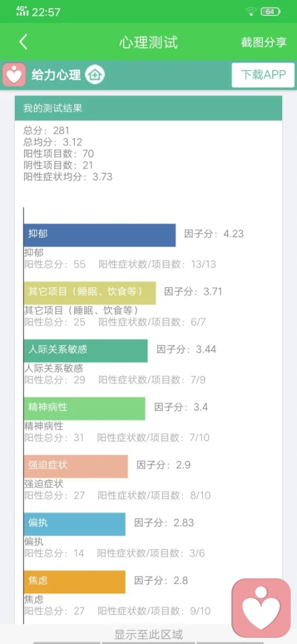Click the 下载APP button
Screen dimensions: 297x644
tap(263, 75)
